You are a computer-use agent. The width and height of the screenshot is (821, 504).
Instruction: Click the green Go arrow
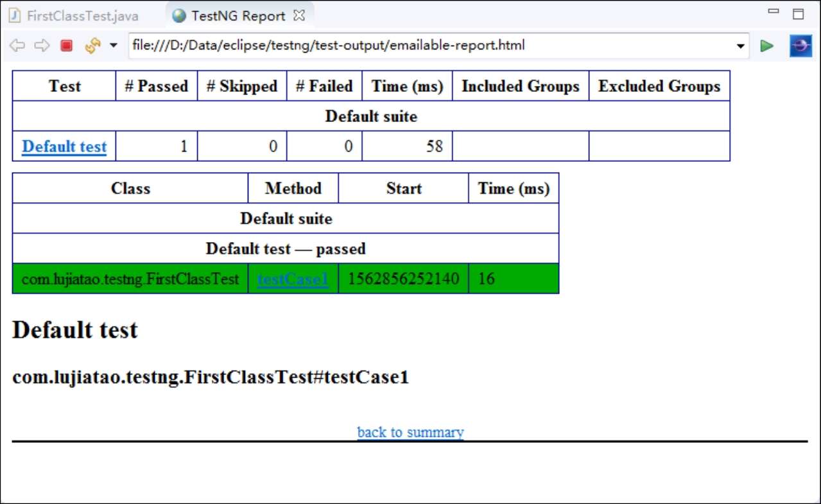pyautogui.click(x=766, y=46)
